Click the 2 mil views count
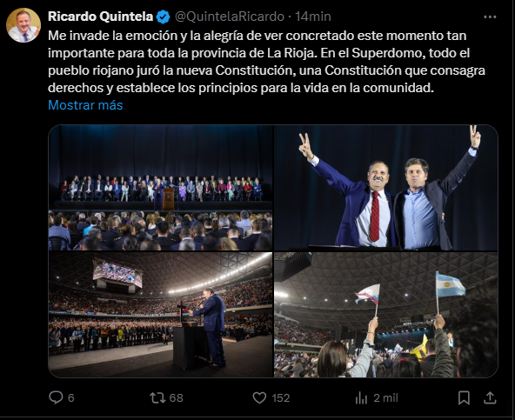Image resolution: width=515 pixels, height=420 pixels. [385, 398]
